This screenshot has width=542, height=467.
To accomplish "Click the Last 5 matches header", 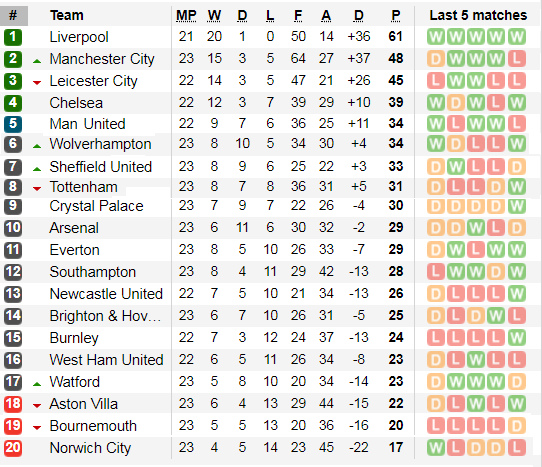I will (x=478, y=16).
